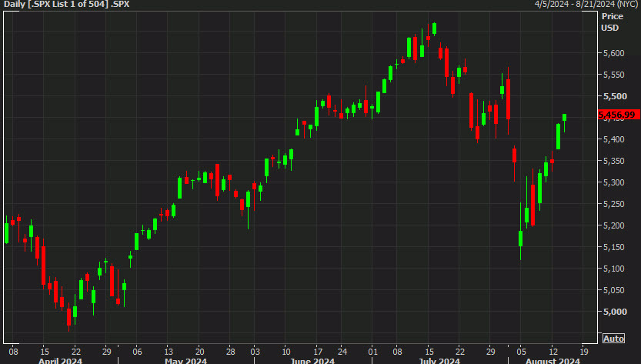The image size is (641, 364).
Task: Click the 5,150 price axis label
Action: [614, 247]
